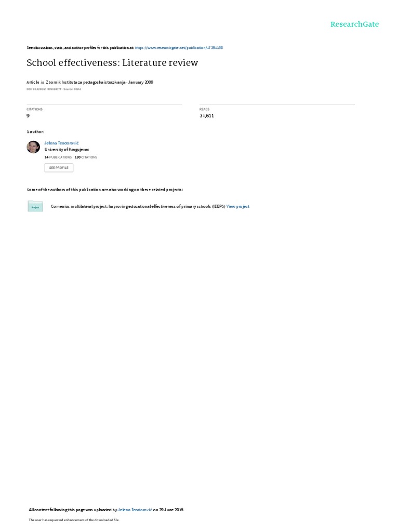Click the '1 author:' heading

(36, 131)
